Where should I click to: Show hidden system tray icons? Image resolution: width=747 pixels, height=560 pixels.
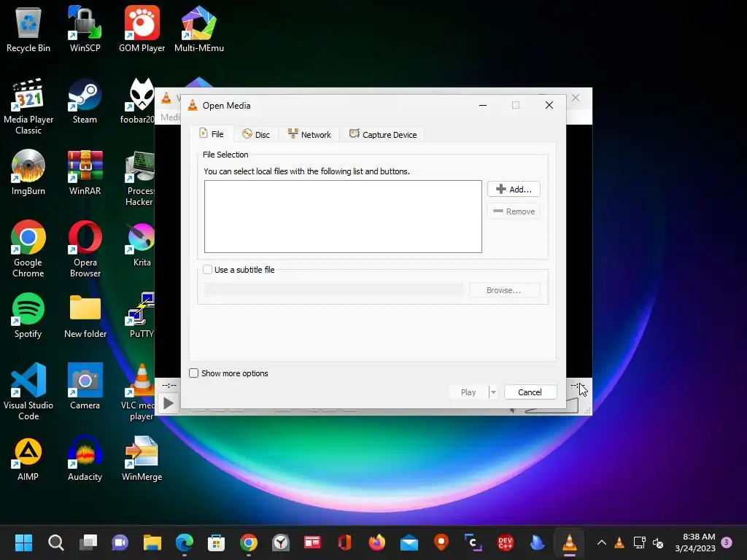click(601, 542)
